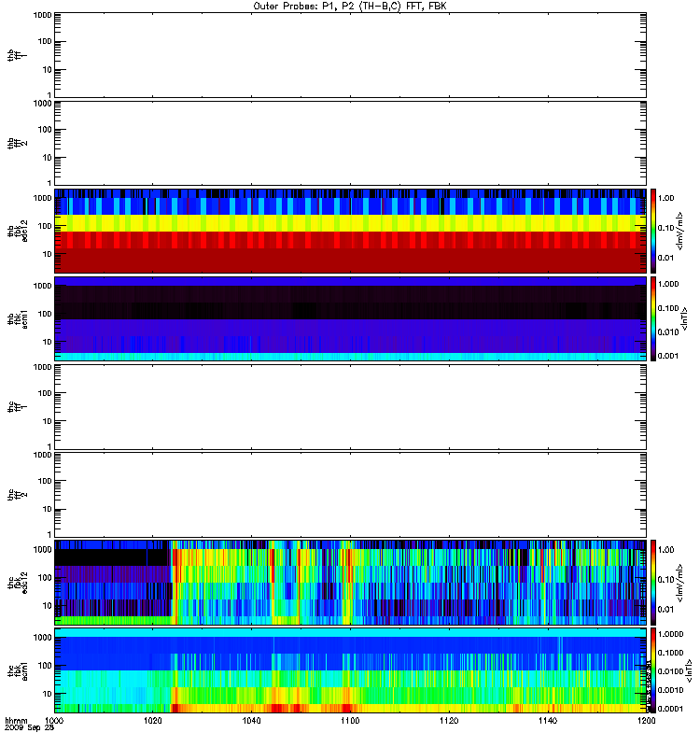Click the 1140 time tick label
Screen dimensions: 700x747
point(547,722)
